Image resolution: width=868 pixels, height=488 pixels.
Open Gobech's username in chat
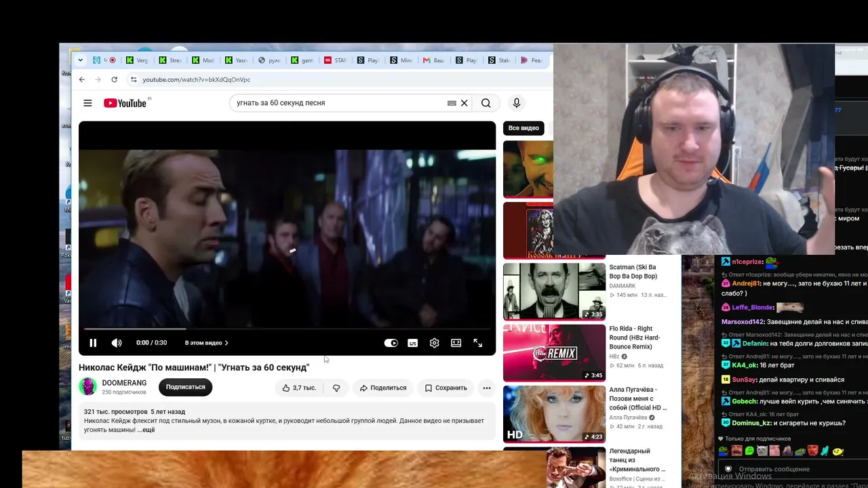click(x=745, y=401)
